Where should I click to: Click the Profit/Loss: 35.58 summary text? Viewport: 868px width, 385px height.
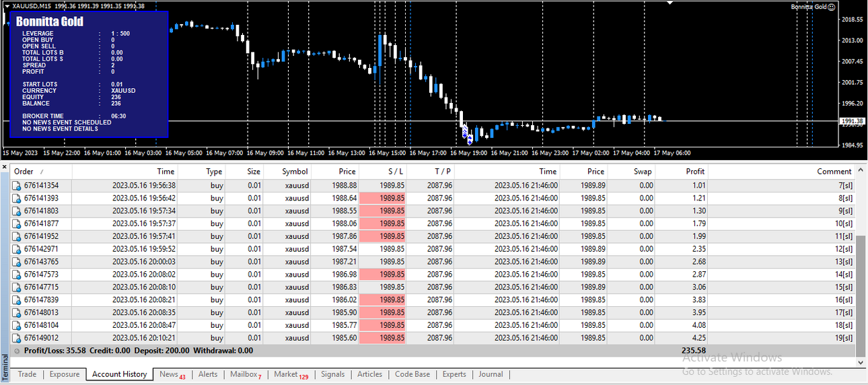55,351
